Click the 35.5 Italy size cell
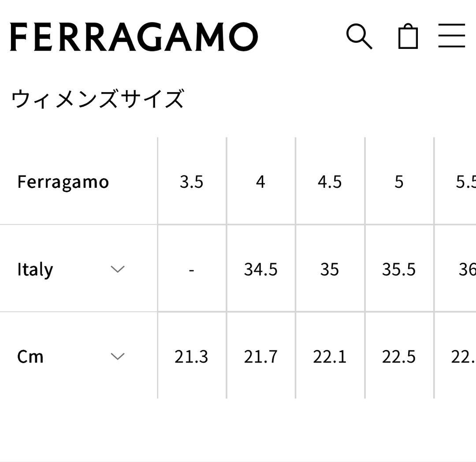This screenshot has width=476, height=462. pos(399,269)
